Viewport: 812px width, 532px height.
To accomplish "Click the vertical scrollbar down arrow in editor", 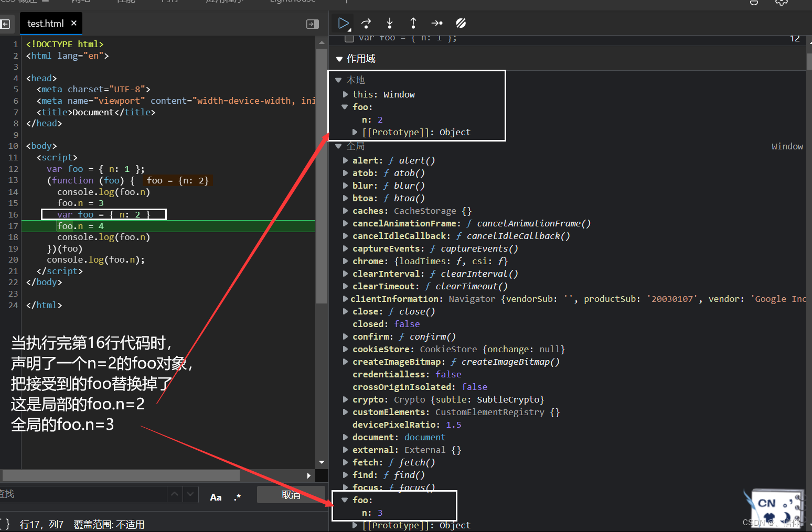I will pos(322,462).
